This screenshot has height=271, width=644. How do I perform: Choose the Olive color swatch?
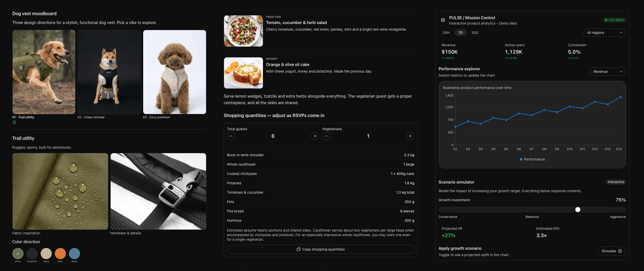point(18,254)
